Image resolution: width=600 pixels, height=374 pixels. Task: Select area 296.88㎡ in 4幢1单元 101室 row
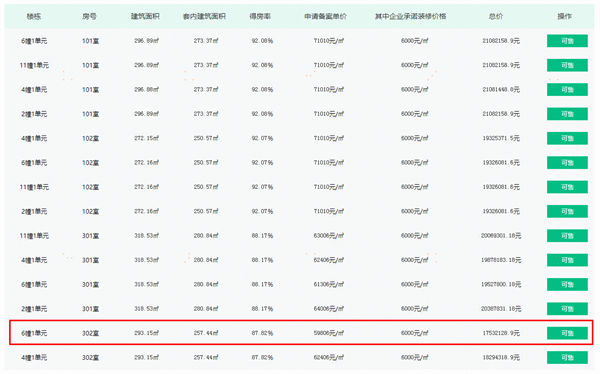click(146, 90)
